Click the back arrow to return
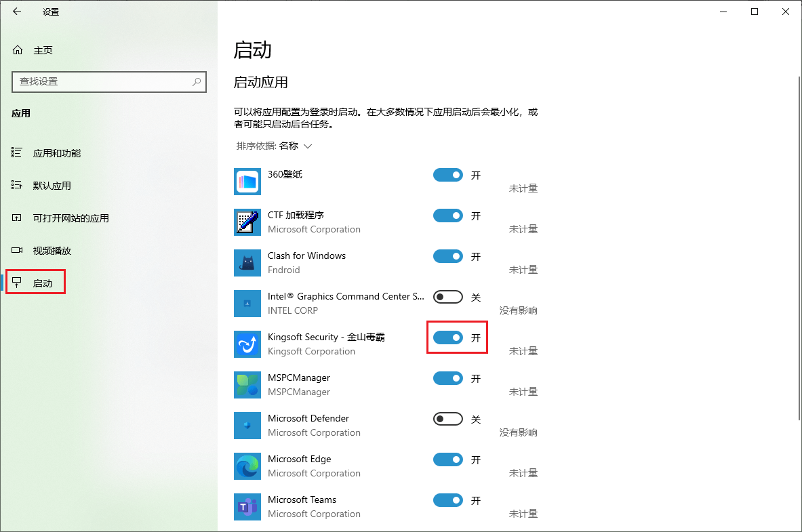The height and width of the screenshot is (532, 802). coord(16,12)
